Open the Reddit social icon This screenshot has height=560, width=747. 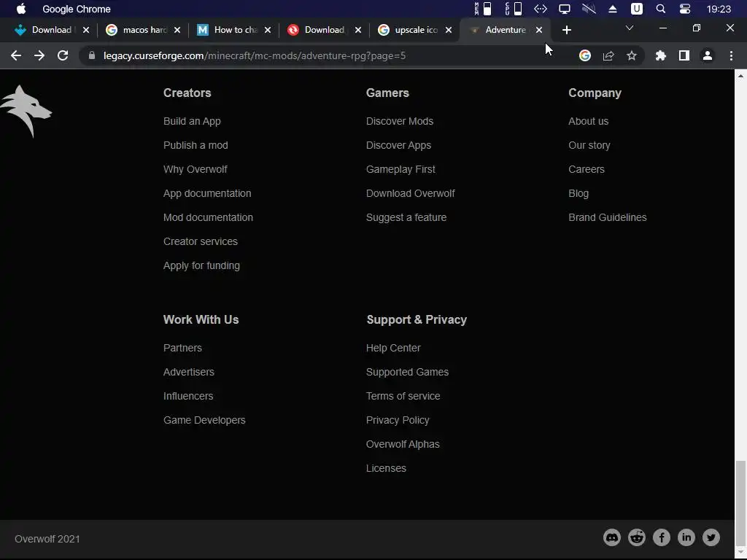[636, 537]
